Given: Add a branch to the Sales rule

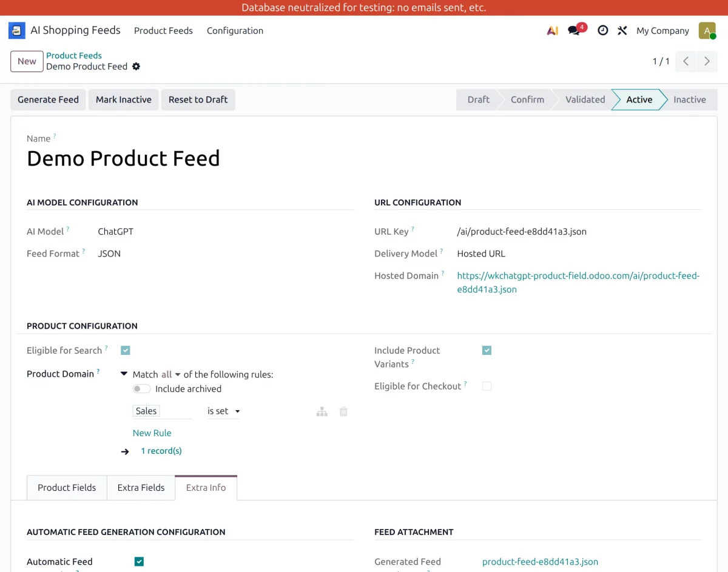Looking at the screenshot, I should 322,411.
